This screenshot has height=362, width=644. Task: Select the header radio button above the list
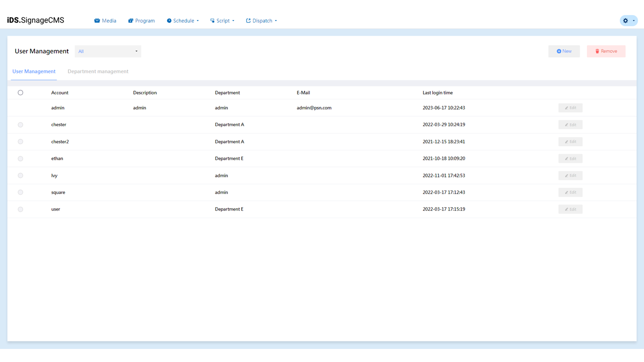tap(20, 93)
